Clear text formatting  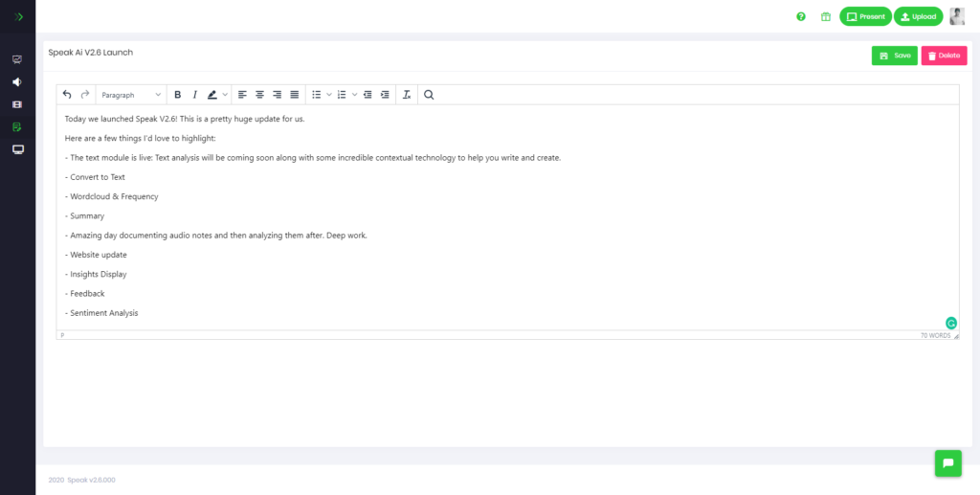407,95
